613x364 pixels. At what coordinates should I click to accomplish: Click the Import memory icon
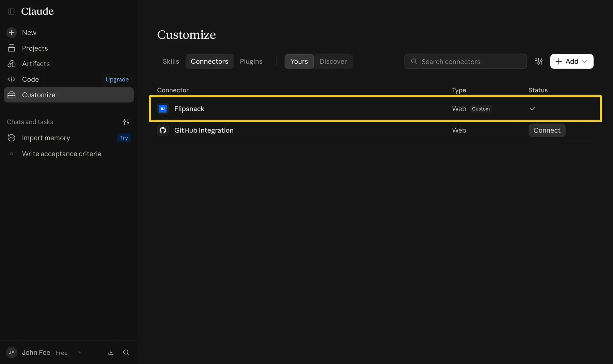click(11, 138)
